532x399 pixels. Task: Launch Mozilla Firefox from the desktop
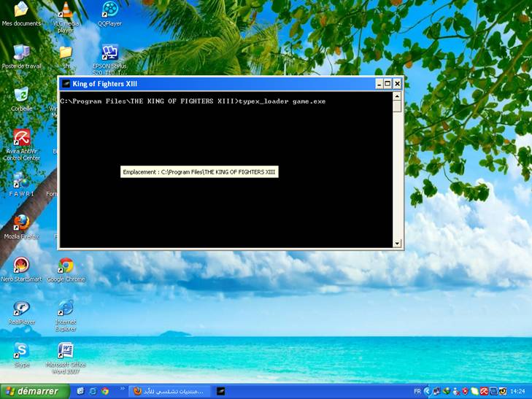point(21,227)
